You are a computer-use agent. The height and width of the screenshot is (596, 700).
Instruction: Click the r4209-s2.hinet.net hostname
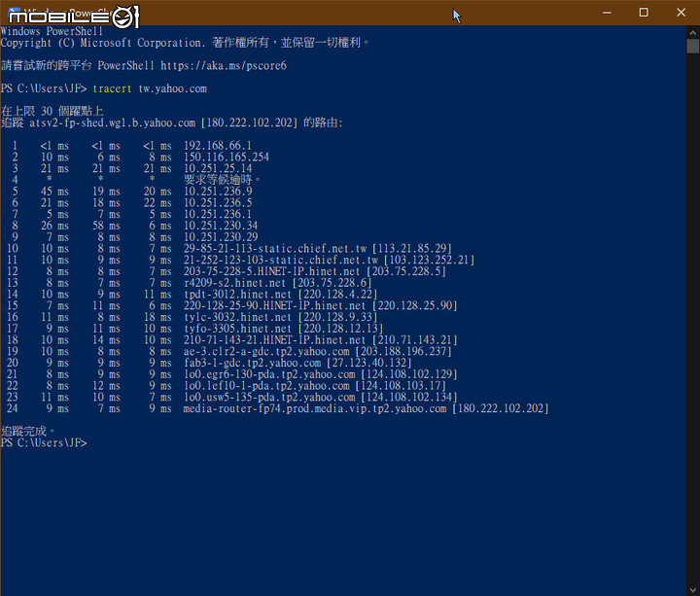pyautogui.click(x=234, y=283)
